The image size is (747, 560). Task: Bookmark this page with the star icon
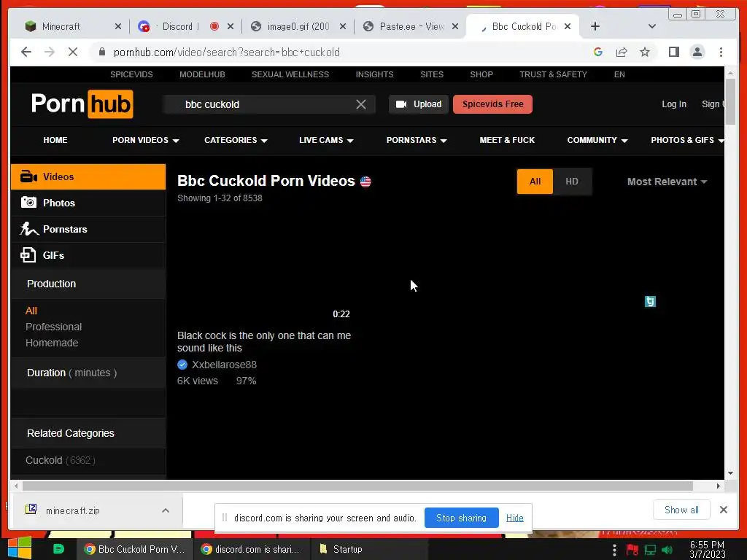[x=645, y=52]
